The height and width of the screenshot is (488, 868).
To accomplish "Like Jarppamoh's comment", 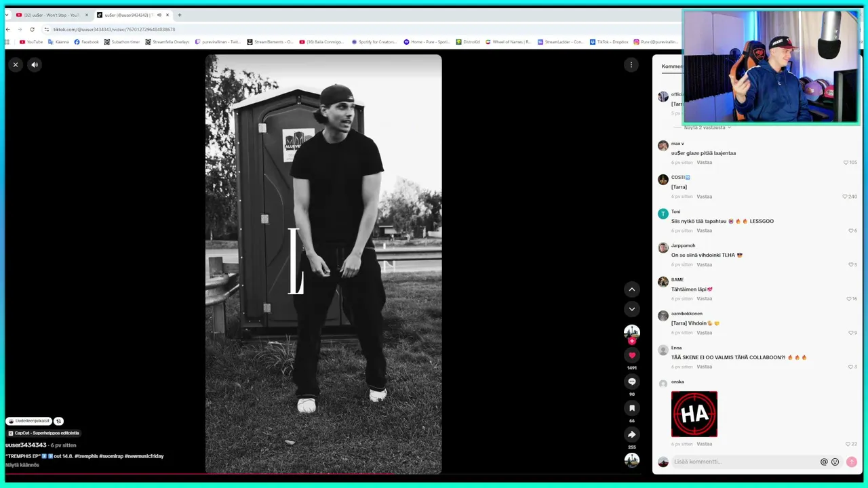I will point(852,264).
